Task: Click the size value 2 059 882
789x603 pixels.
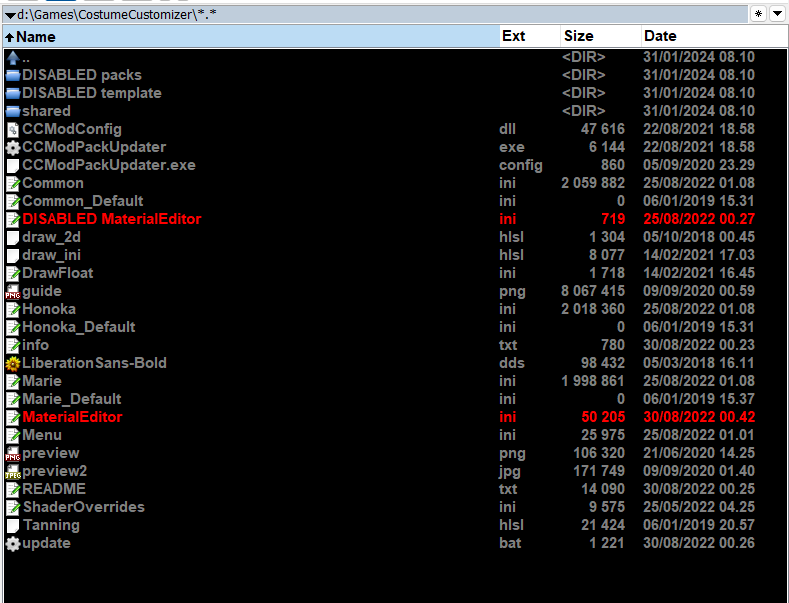Action: click(x=593, y=183)
